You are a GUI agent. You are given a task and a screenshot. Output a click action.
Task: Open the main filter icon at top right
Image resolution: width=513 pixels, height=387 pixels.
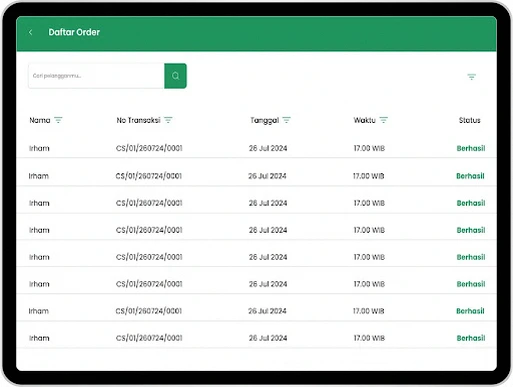[x=471, y=77]
